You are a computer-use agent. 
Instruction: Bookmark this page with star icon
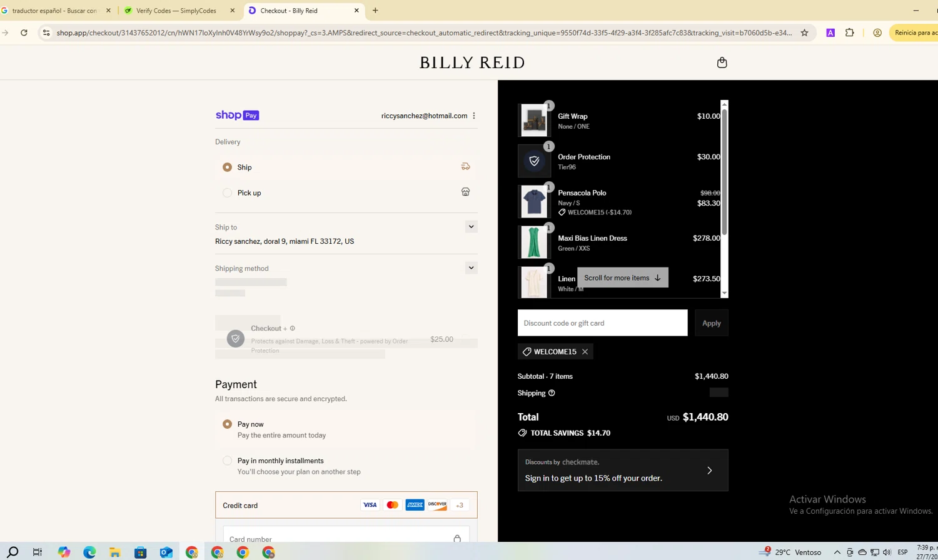[x=805, y=32]
